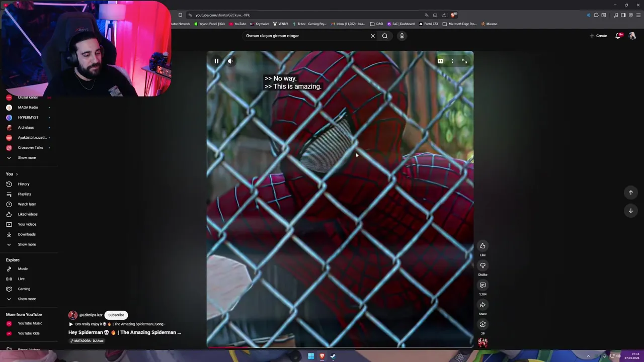Open the short's three-dot options menu

coord(452,61)
